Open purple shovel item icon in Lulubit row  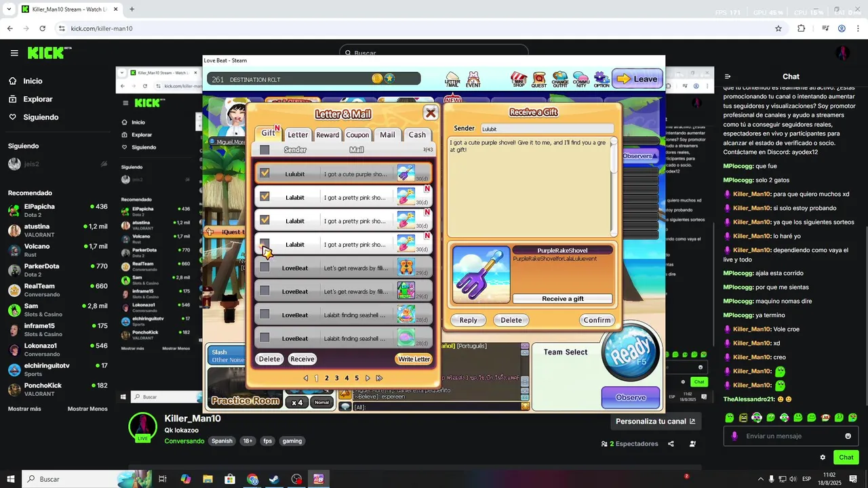(x=406, y=174)
